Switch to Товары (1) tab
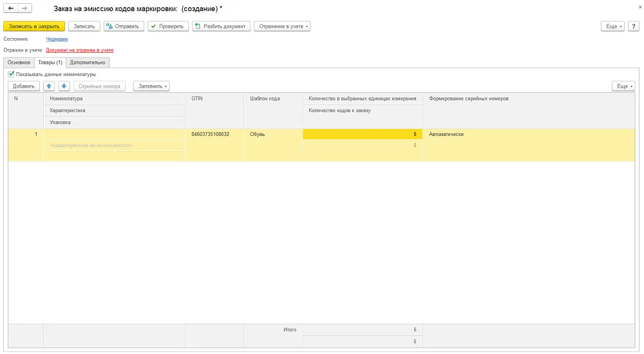644x354 pixels. (x=50, y=63)
